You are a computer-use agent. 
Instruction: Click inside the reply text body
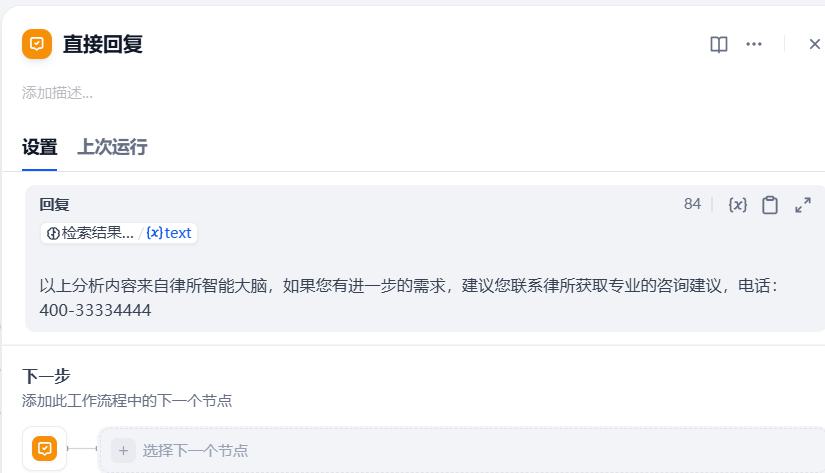coord(408,297)
